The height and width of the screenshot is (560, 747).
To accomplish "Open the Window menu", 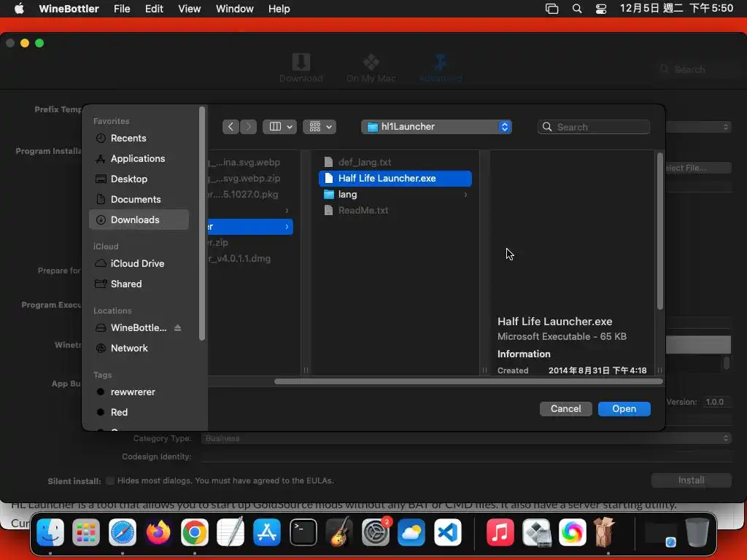I will click(234, 9).
